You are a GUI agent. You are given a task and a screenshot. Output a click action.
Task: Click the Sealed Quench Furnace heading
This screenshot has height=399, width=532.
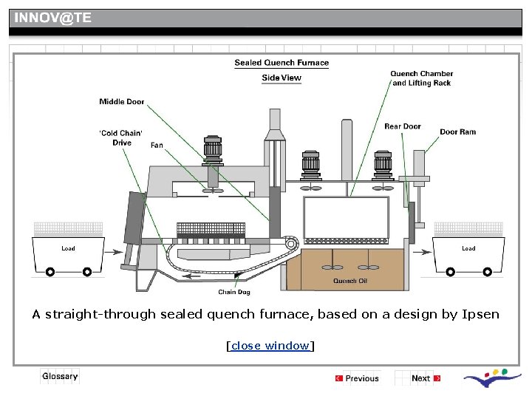point(282,63)
